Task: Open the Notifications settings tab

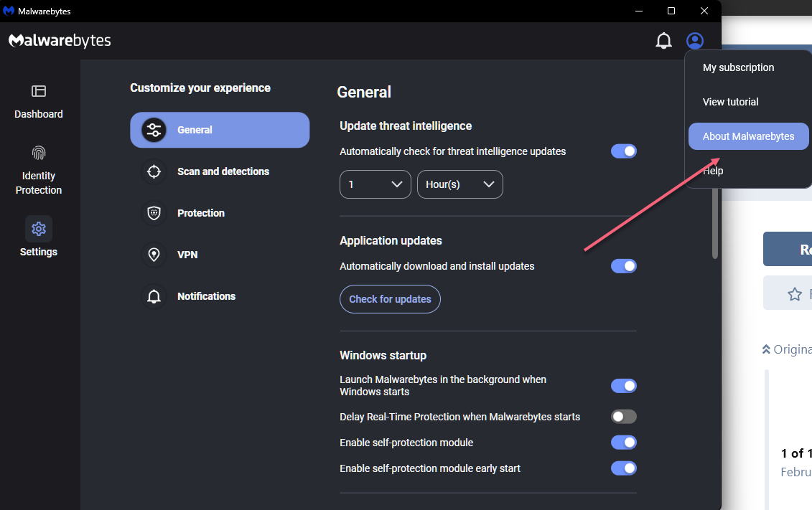Action: (x=220, y=296)
